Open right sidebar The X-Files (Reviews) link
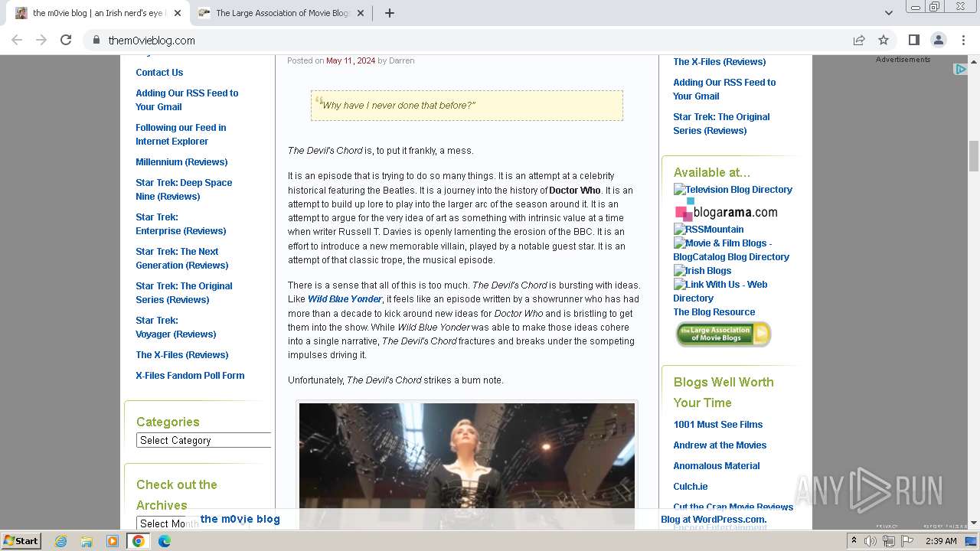The image size is (980, 551). 720,61
